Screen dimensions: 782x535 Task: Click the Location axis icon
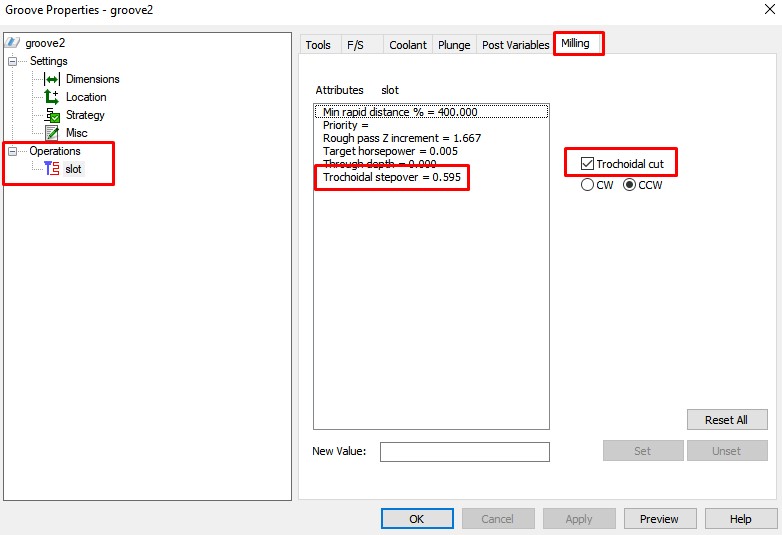pos(51,97)
